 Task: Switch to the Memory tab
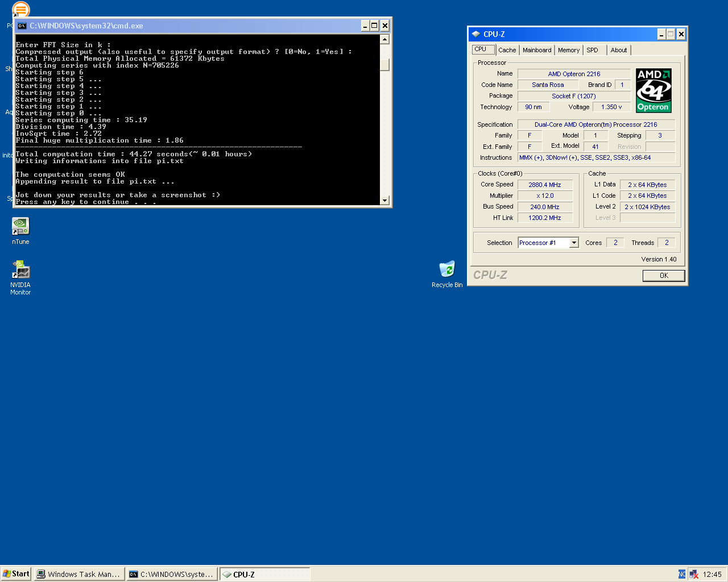(x=569, y=50)
